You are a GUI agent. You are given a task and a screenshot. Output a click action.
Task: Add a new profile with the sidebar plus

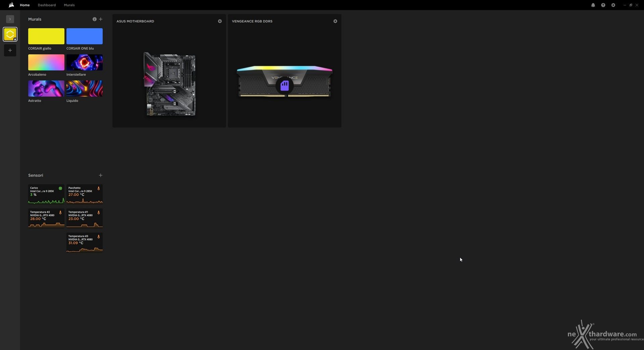pos(10,50)
